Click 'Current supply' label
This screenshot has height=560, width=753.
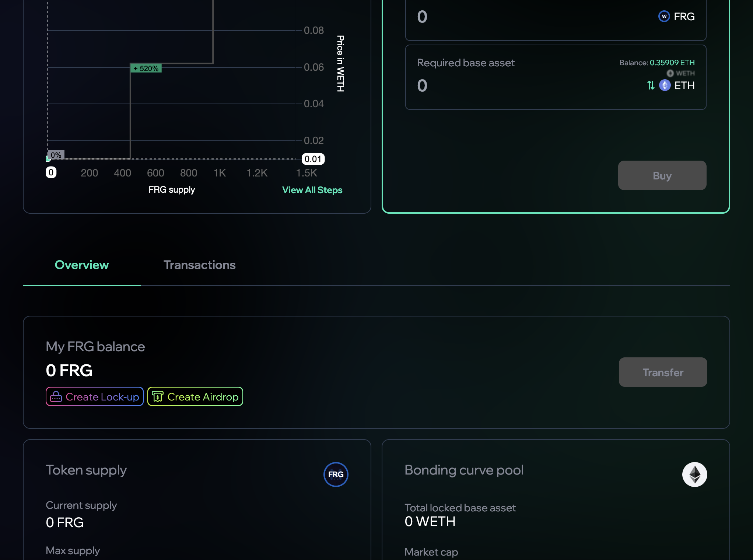coord(81,505)
